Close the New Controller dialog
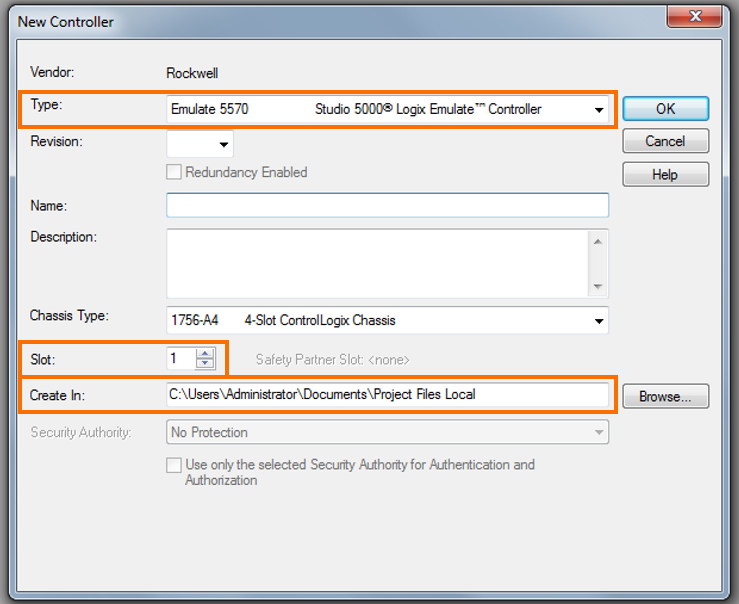This screenshot has height=604, width=739. click(x=694, y=16)
